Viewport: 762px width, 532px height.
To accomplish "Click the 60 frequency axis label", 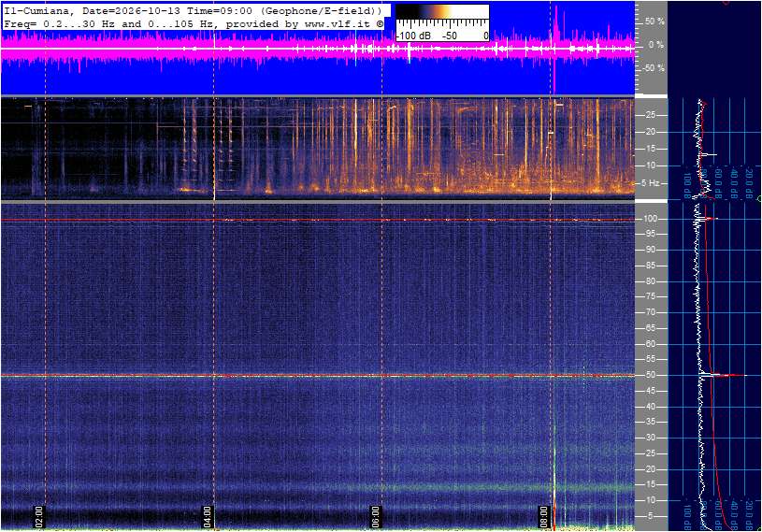I will 650,344.
